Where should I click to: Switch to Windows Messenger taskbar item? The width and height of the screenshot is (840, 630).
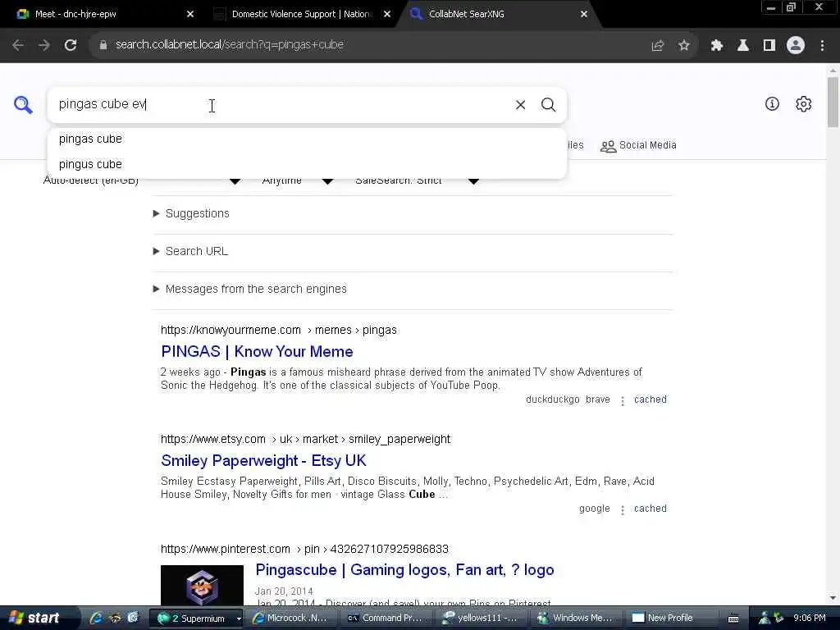(x=576, y=619)
